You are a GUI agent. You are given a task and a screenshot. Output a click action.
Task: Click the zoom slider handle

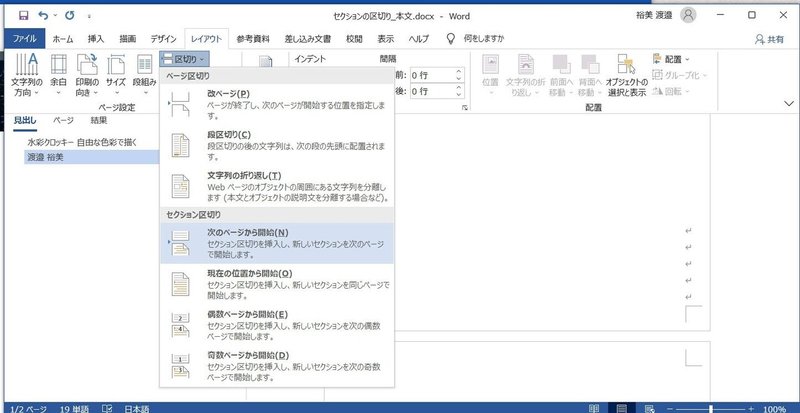pos(711,409)
